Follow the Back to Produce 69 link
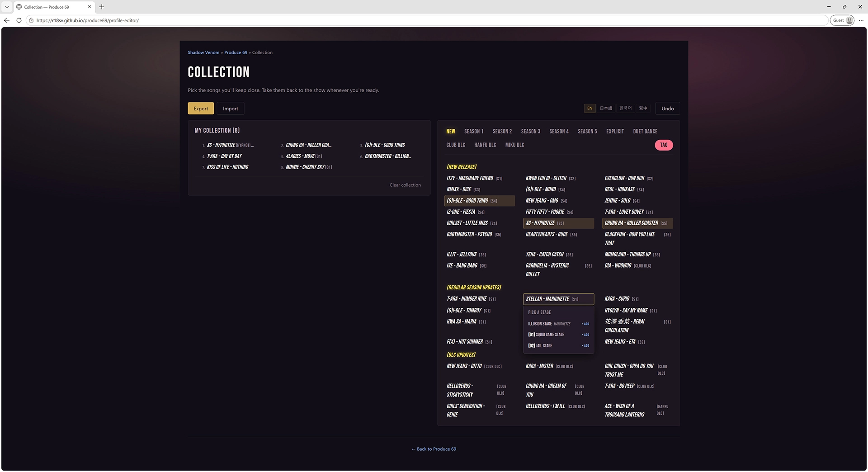 pos(434,449)
